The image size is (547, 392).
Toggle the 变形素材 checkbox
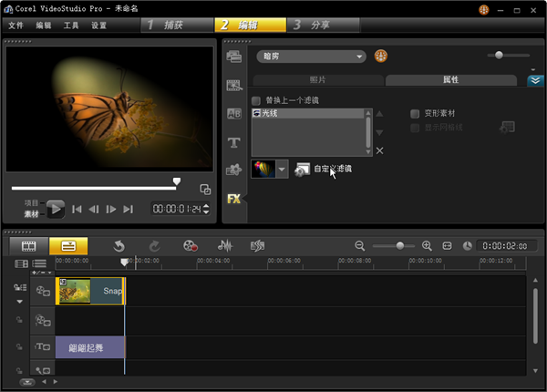pyautogui.click(x=415, y=114)
